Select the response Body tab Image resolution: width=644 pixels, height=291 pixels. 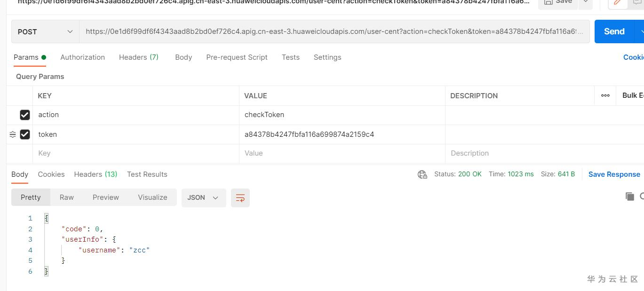(x=20, y=174)
